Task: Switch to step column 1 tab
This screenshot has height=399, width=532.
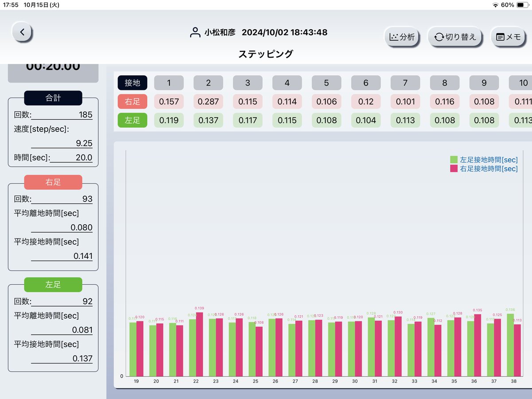Action: click(168, 83)
